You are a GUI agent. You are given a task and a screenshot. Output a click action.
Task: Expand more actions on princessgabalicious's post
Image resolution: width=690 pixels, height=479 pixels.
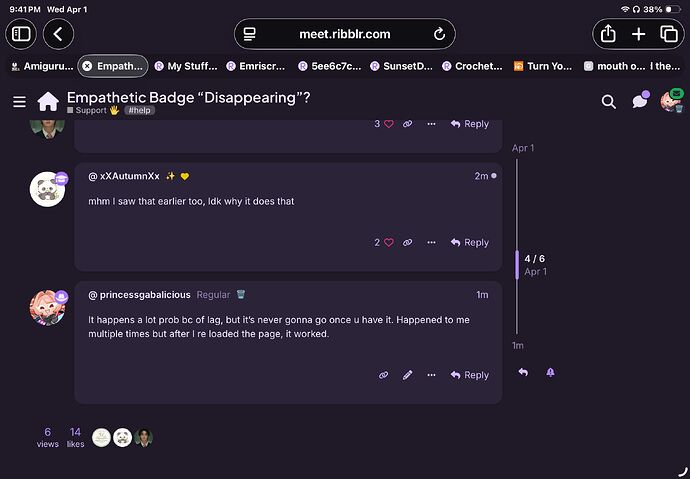click(x=431, y=375)
